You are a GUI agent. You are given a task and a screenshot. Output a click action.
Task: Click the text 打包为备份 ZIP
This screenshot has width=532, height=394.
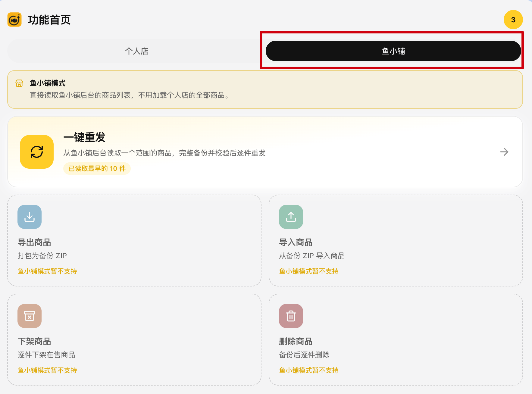point(42,256)
